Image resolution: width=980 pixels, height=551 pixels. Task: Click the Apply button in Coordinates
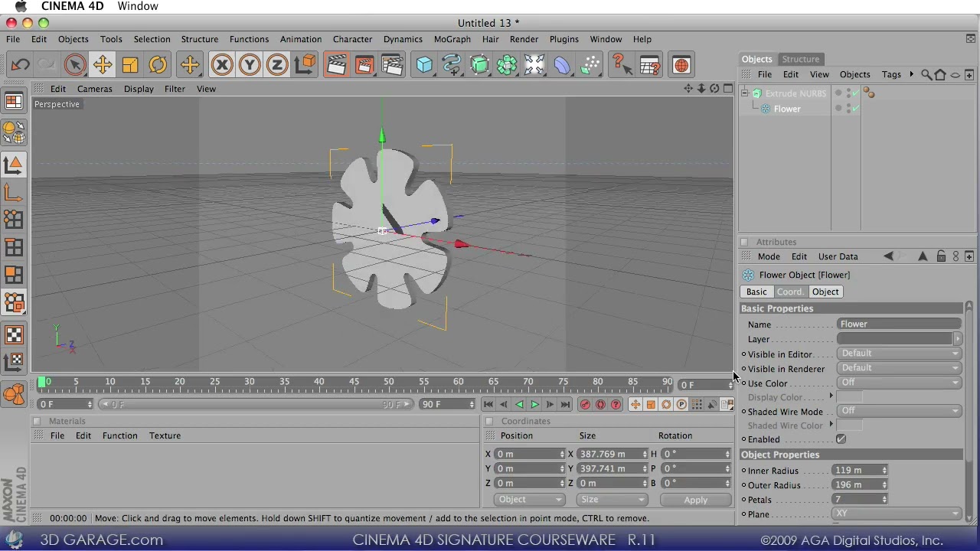click(x=696, y=500)
